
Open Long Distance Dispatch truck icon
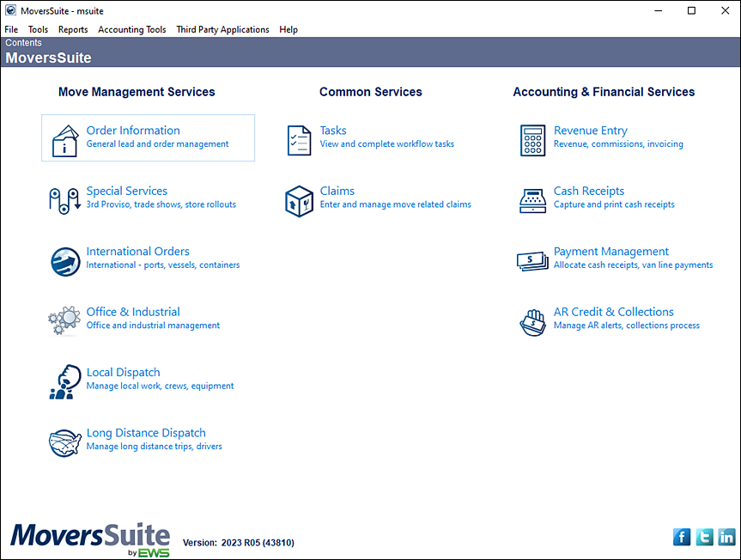(64, 441)
